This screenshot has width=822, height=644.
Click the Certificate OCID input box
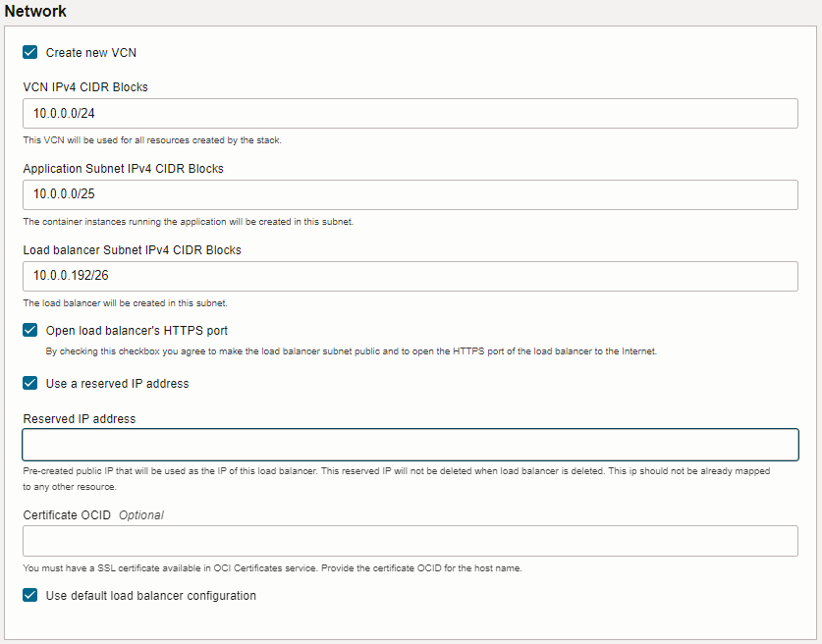[411, 541]
